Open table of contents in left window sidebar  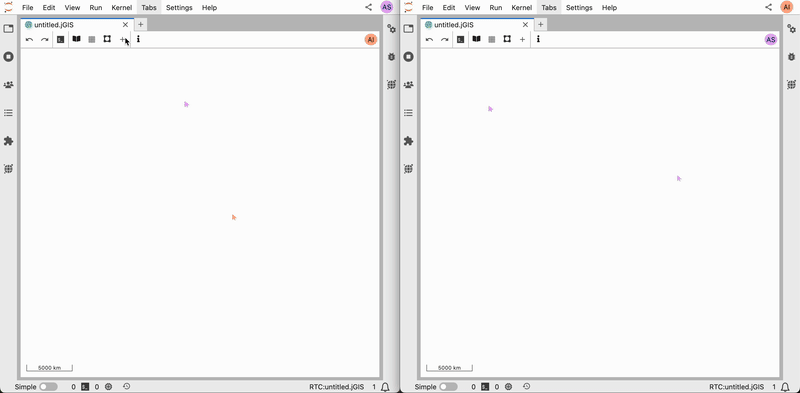coord(8,113)
